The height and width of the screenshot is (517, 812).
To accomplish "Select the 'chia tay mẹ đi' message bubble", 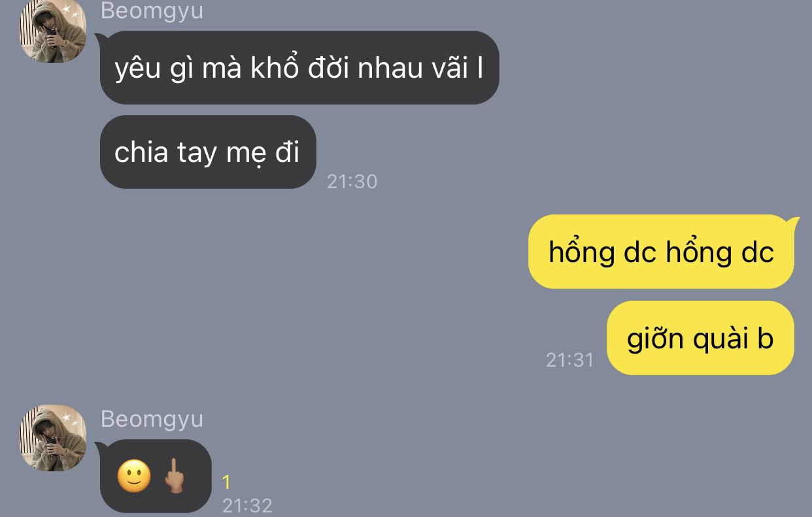I will (x=208, y=152).
